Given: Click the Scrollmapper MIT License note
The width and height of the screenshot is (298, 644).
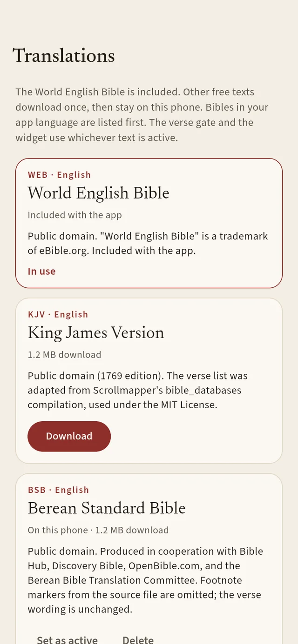Looking at the screenshot, I should click(138, 390).
